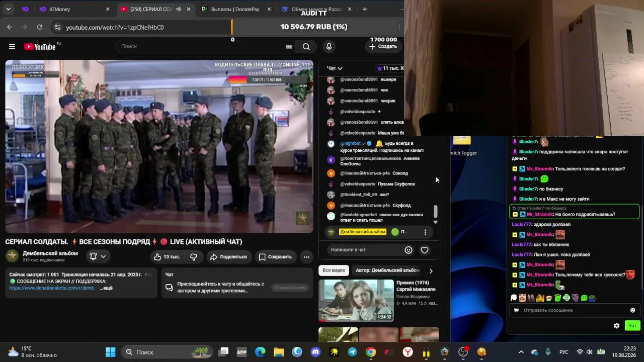Expand the subscription notification options chevron
Screen dimensions: 644x362
(103, 256)
